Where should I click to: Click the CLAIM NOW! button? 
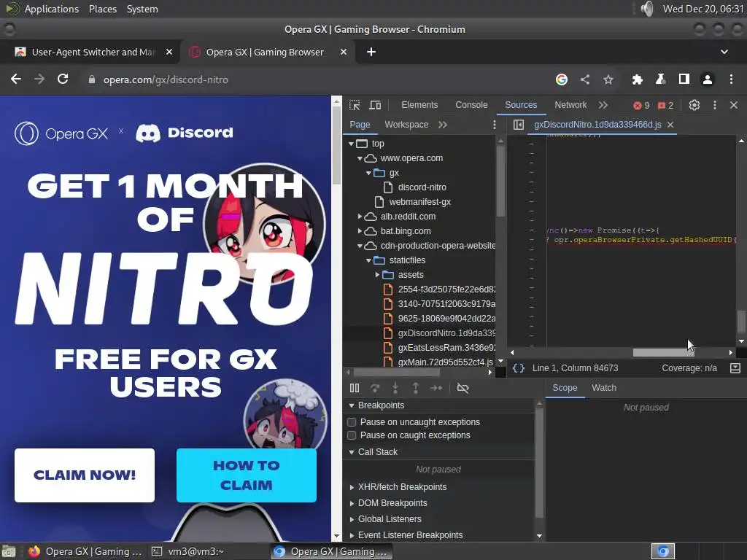[x=85, y=475]
